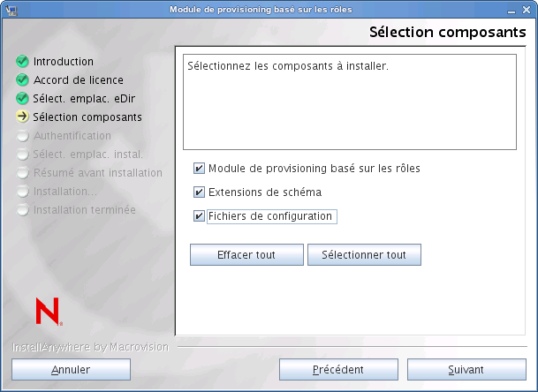This screenshot has height=392, width=538.
Task: Click the checkmark icon next to Accord de licence
Action: [22, 80]
